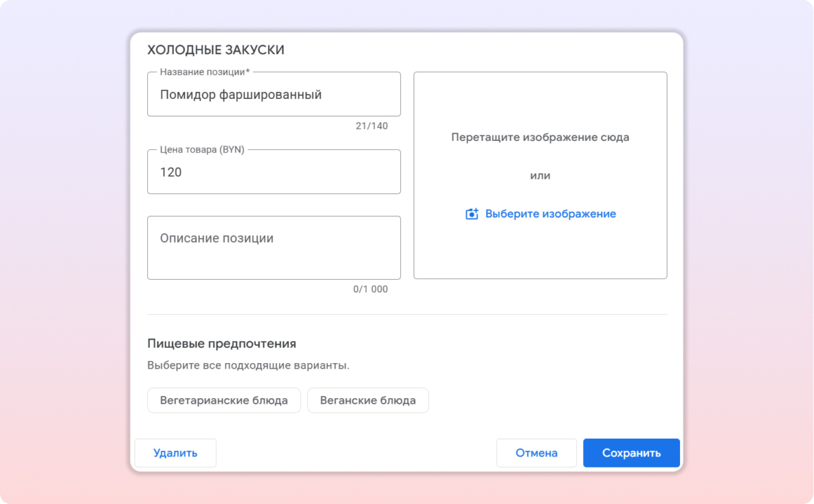
Task: Click the 0/1 000 description counter
Action: (x=370, y=289)
